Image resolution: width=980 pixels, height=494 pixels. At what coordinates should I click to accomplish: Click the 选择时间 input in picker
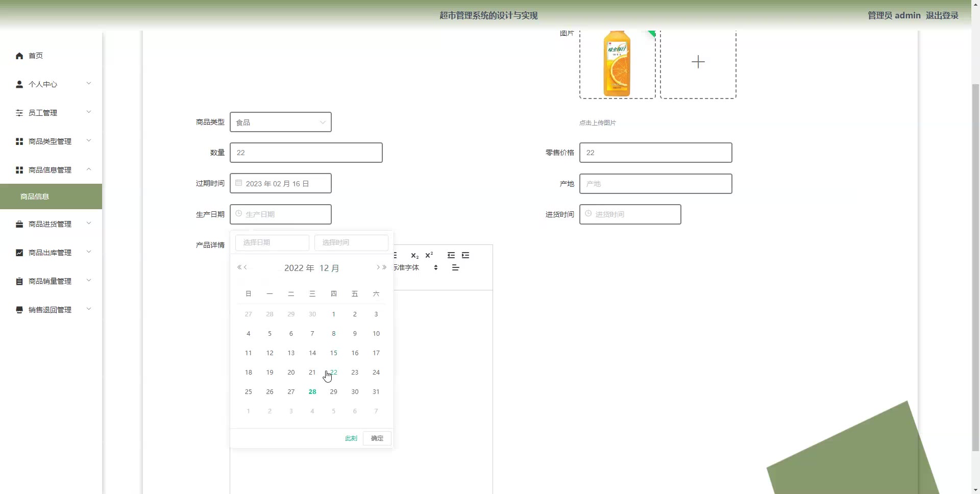coord(351,242)
